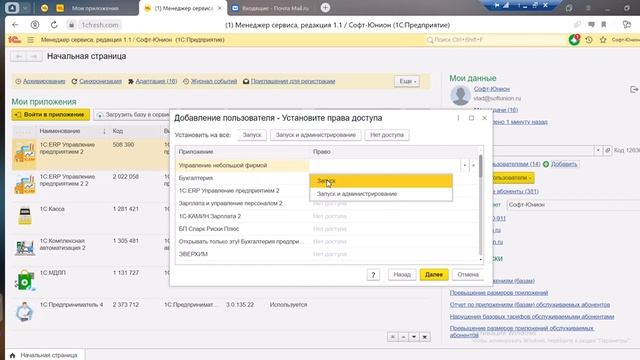Select БП Спарк Риски Плюс row
The width and height of the screenshot is (640, 360).
point(327,229)
